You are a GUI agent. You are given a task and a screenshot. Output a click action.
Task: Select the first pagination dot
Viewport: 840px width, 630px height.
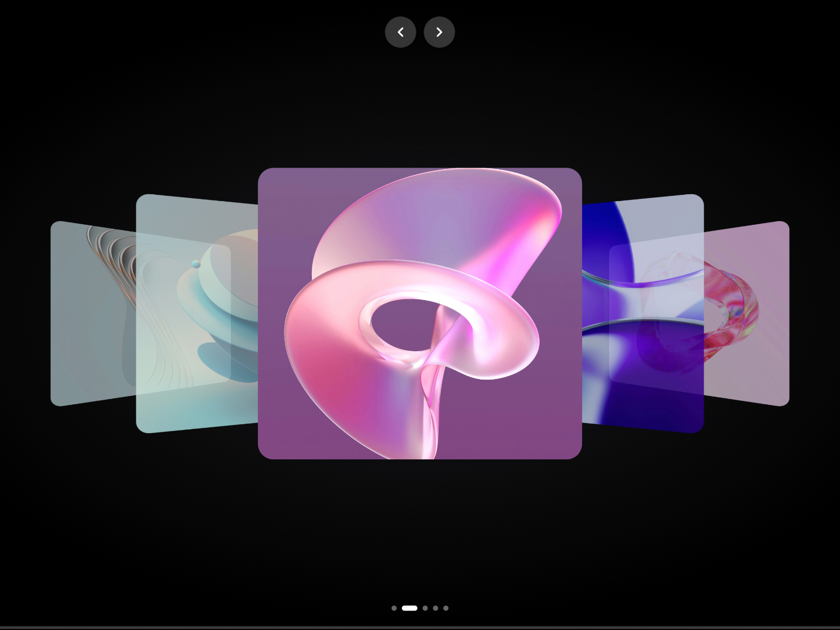(394, 608)
